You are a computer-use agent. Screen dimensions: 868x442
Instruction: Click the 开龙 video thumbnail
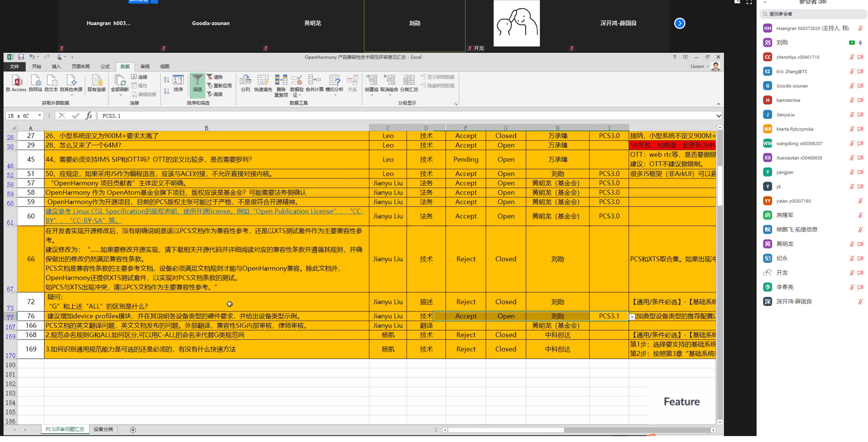(517, 26)
